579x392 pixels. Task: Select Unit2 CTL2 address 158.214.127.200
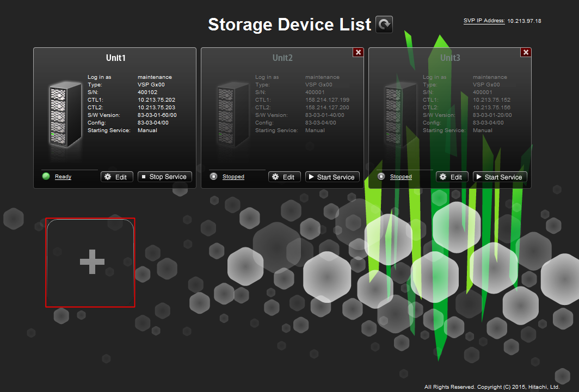click(x=327, y=108)
